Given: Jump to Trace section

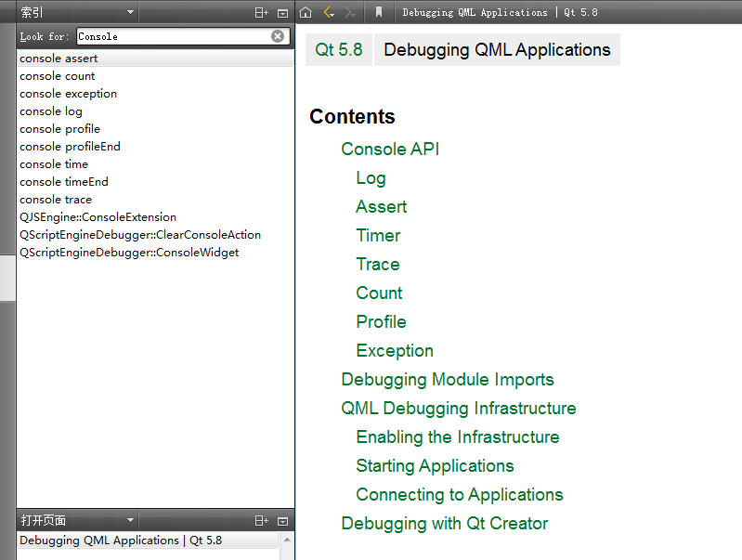Looking at the screenshot, I should click(378, 265).
